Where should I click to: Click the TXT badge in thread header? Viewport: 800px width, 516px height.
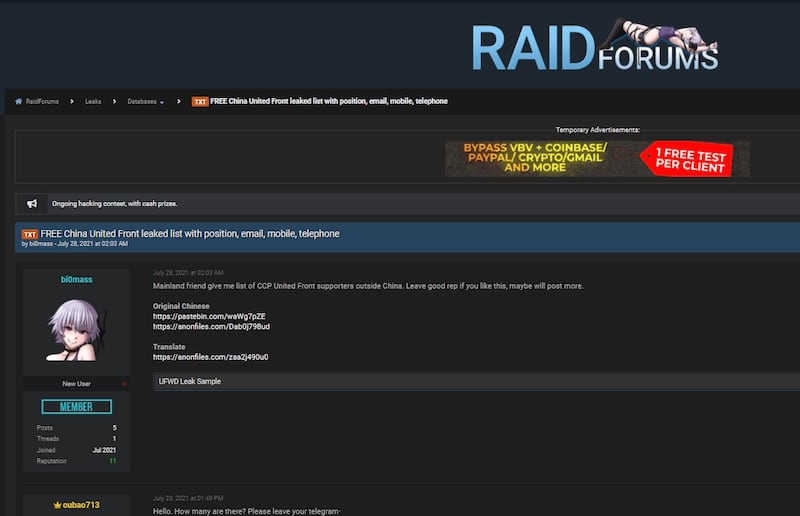[30, 234]
